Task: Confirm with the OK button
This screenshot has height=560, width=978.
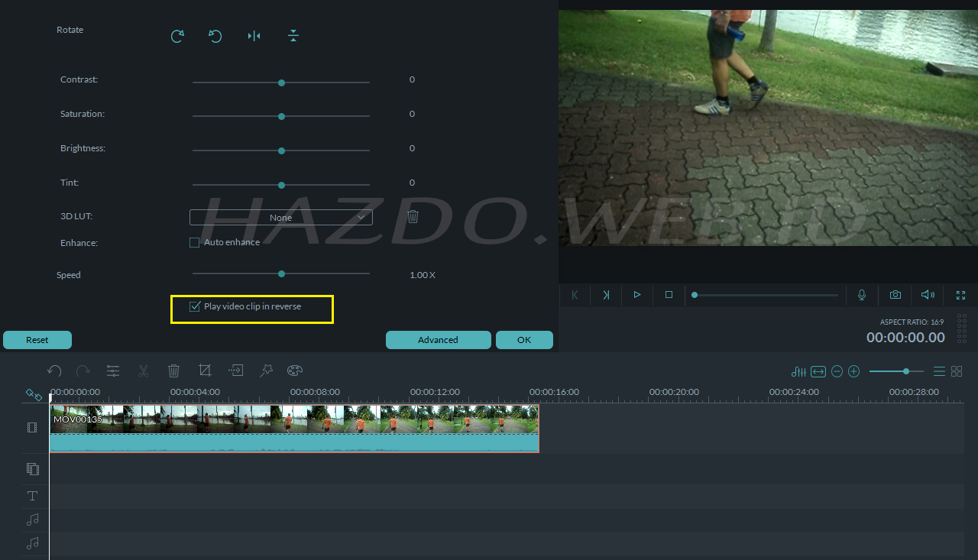Action: [x=524, y=340]
